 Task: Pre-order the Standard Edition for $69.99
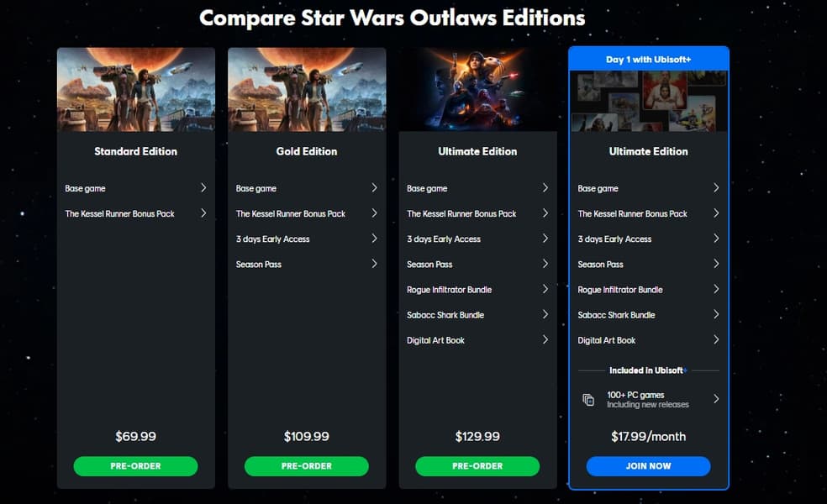click(x=135, y=466)
